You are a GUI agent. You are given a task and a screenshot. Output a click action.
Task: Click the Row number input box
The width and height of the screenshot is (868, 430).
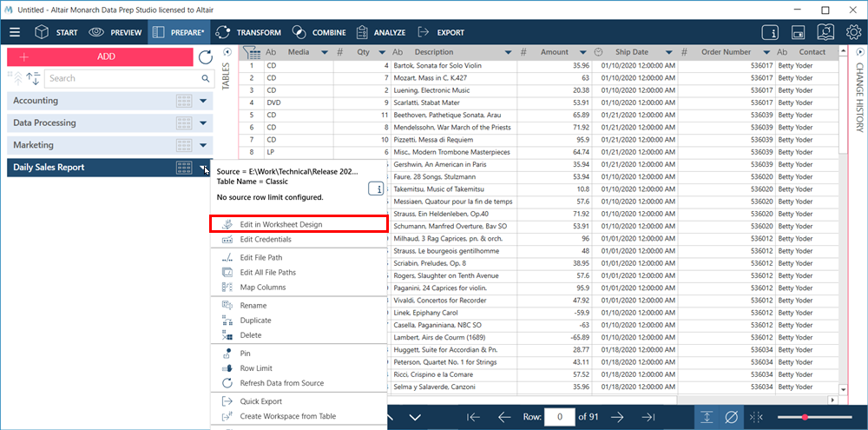pos(560,417)
